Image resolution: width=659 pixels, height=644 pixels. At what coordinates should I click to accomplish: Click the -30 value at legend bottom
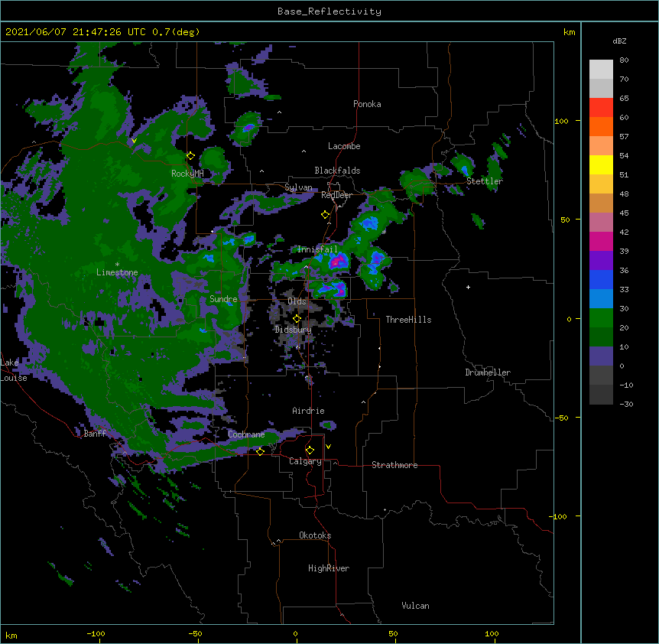626,404
